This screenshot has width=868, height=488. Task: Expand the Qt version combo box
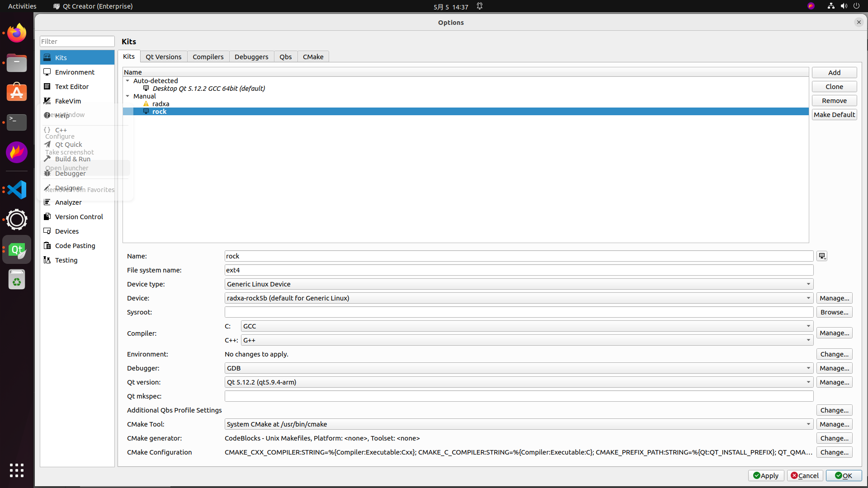519,382
